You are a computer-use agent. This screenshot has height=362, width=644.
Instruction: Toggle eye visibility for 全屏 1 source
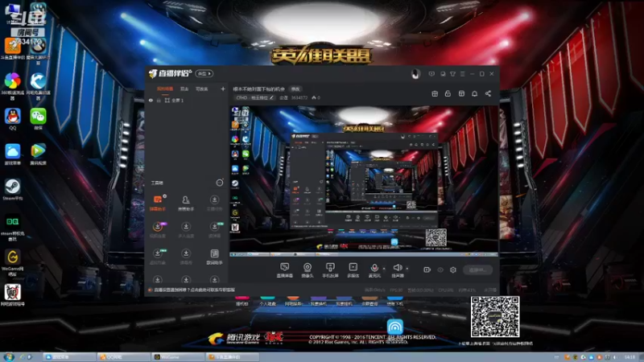[x=151, y=101]
